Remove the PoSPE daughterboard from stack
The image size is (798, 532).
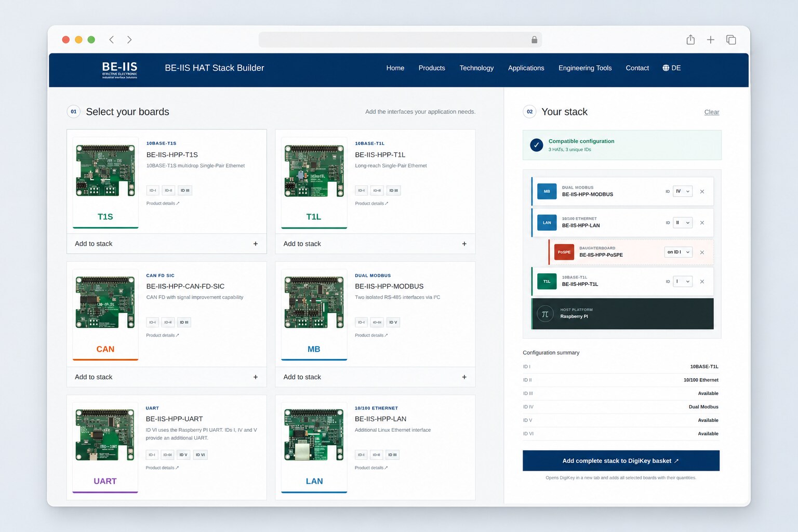point(702,252)
